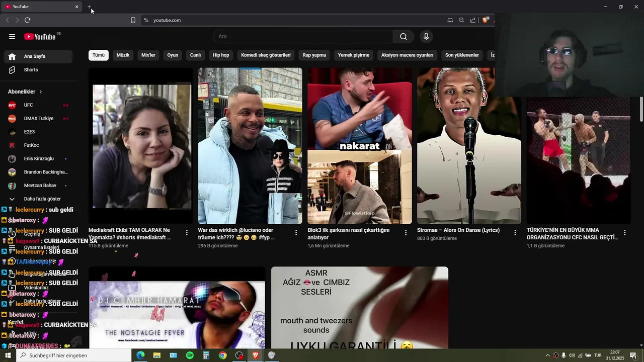Open the site settings icon beside youtube.com
Viewport: 644px width, 362px height.
(146, 20)
